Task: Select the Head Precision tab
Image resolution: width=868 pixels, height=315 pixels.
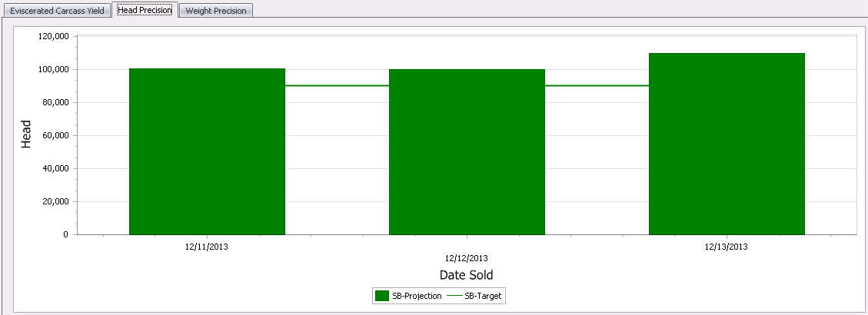Action: coord(145,9)
